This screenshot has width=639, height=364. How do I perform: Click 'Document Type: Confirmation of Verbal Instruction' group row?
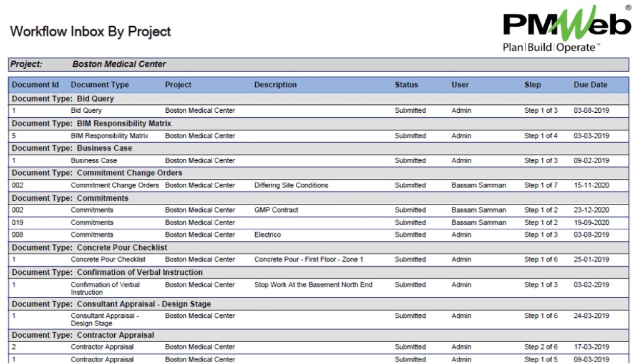[x=318, y=272]
